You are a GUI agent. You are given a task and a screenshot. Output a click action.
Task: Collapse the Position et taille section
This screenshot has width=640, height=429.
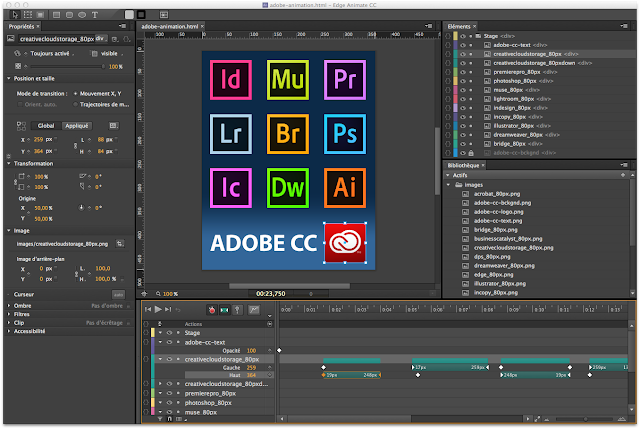[x=9, y=78]
